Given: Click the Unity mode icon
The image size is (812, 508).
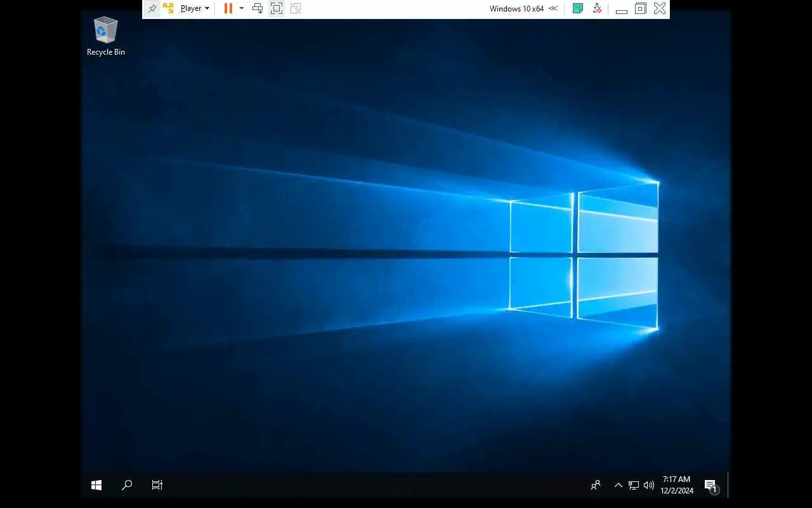Looking at the screenshot, I should coord(295,8).
